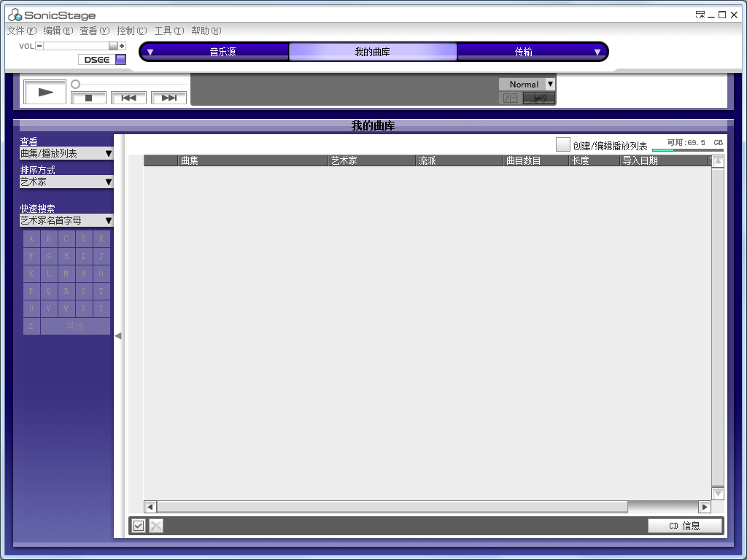Click the available disk space bar
747x560 pixels.
click(x=688, y=150)
